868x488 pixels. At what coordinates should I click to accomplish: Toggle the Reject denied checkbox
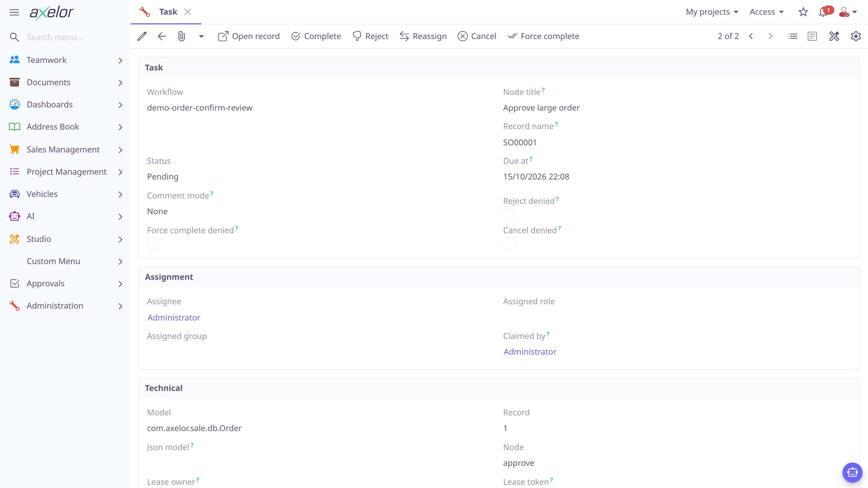coord(509,214)
